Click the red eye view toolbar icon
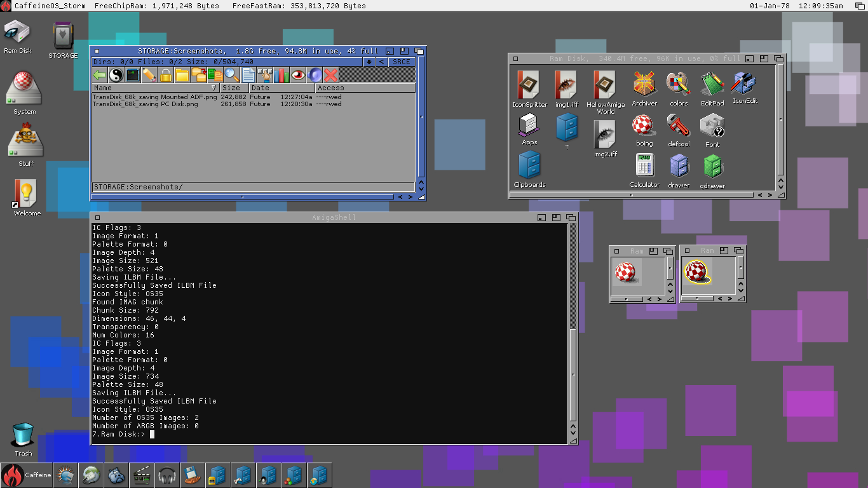 pyautogui.click(x=298, y=75)
